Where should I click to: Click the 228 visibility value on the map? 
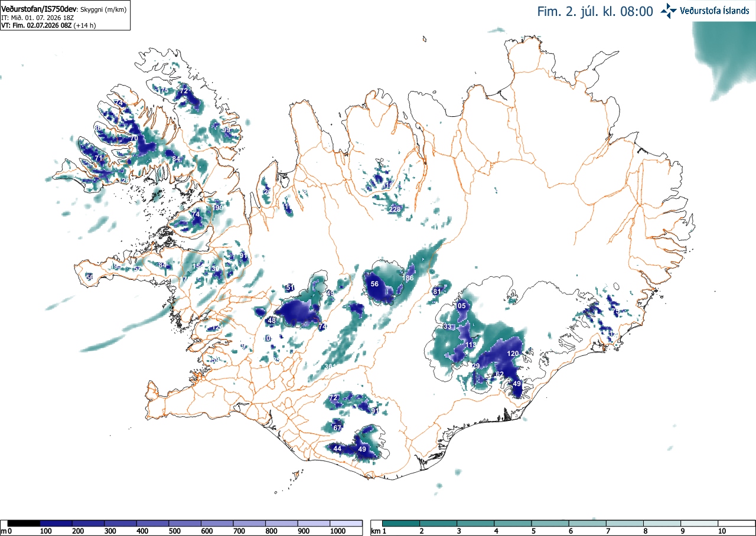[x=395, y=209]
